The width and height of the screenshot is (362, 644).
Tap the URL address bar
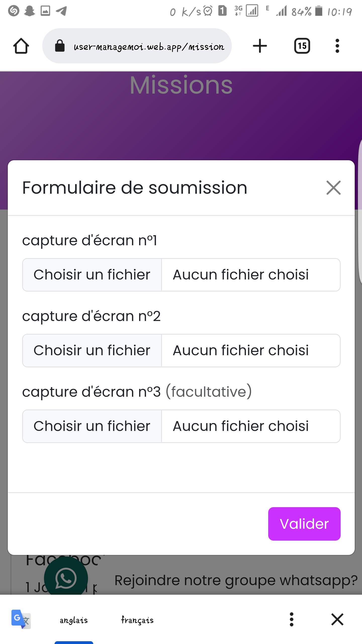pyautogui.click(x=148, y=47)
